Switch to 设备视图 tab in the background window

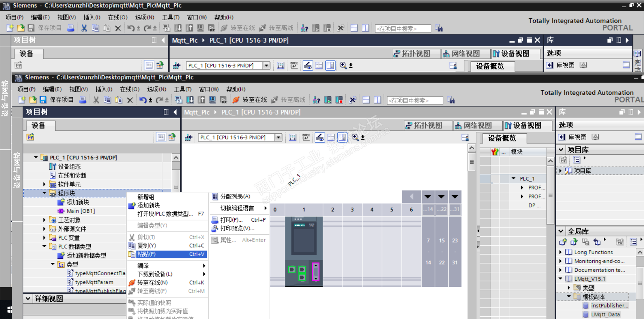point(515,54)
